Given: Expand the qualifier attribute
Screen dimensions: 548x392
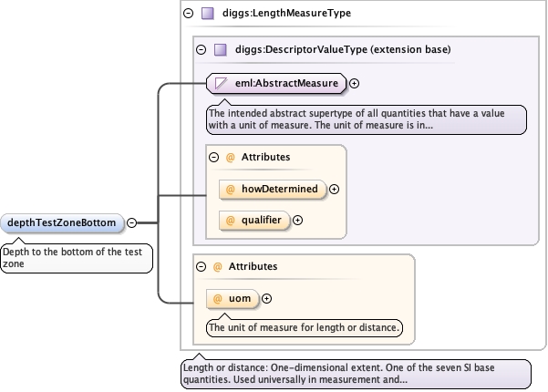Looking at the screenshot, I should click(x=297, y=220).
